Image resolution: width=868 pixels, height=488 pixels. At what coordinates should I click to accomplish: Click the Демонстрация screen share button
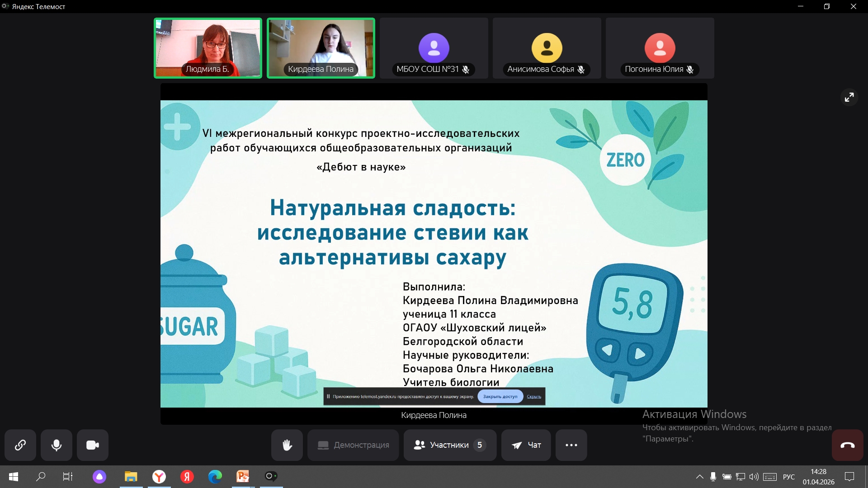coord(353,445)
